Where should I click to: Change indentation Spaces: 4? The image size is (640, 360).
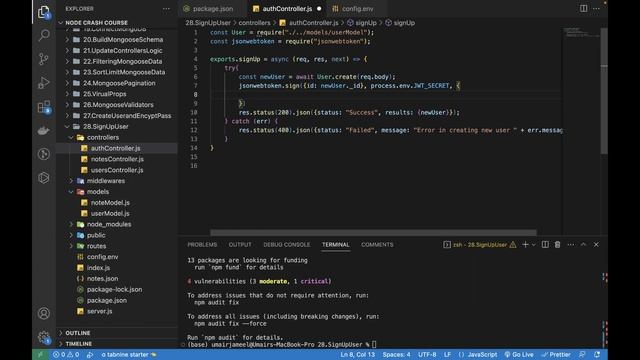pyautogui.click(x=396, y=355)
